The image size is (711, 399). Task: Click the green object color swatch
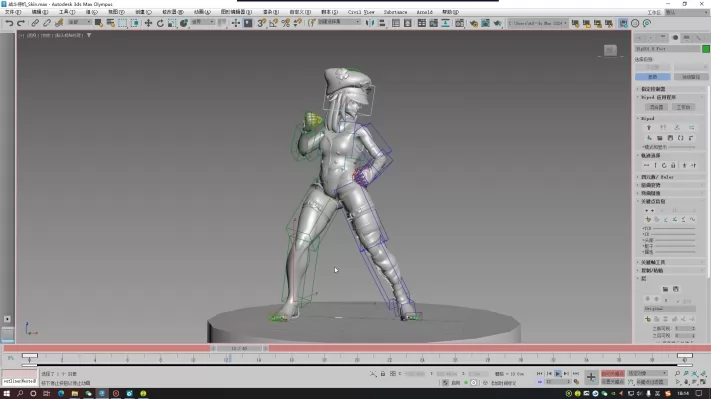[706, 49]
